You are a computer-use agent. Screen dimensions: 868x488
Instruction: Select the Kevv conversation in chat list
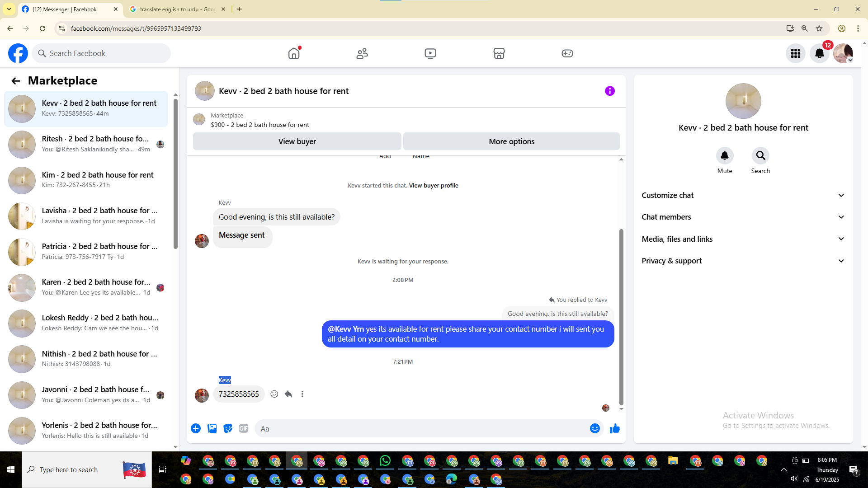click(x=86, y=109)
